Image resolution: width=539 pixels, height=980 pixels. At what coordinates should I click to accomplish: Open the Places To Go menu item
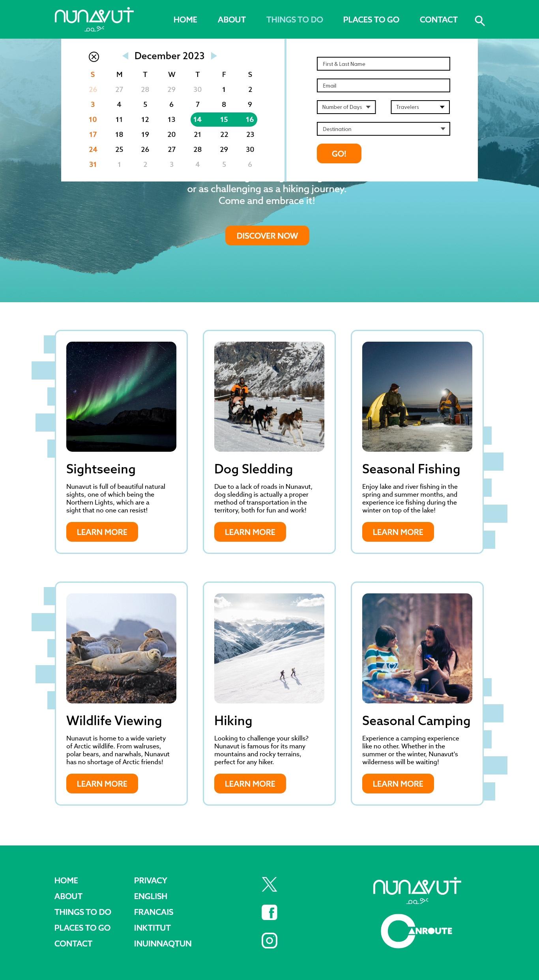pos(371,20)
